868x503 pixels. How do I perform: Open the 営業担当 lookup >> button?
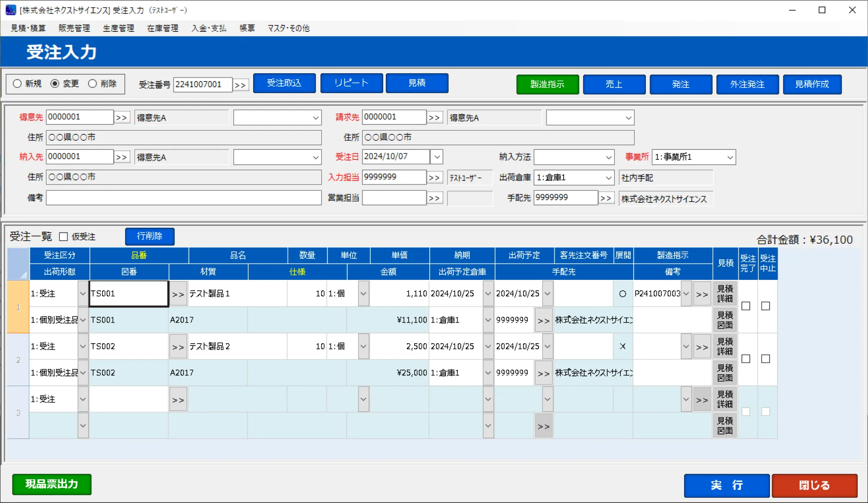coord(434,198)
